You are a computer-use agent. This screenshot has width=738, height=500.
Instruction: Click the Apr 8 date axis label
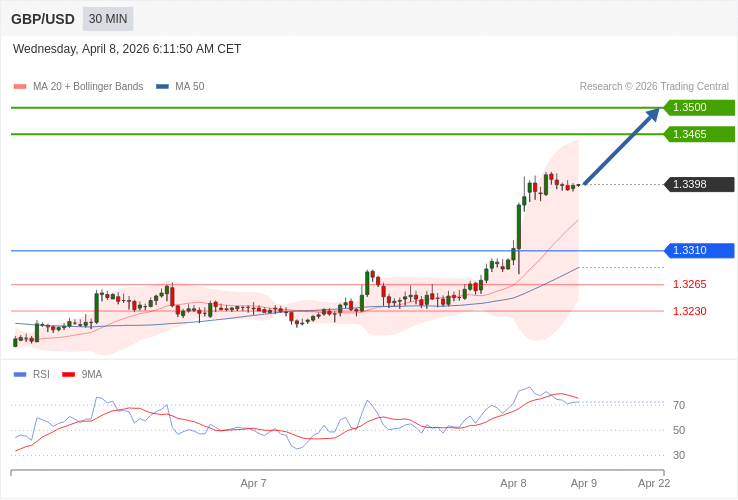pos(513,484)
